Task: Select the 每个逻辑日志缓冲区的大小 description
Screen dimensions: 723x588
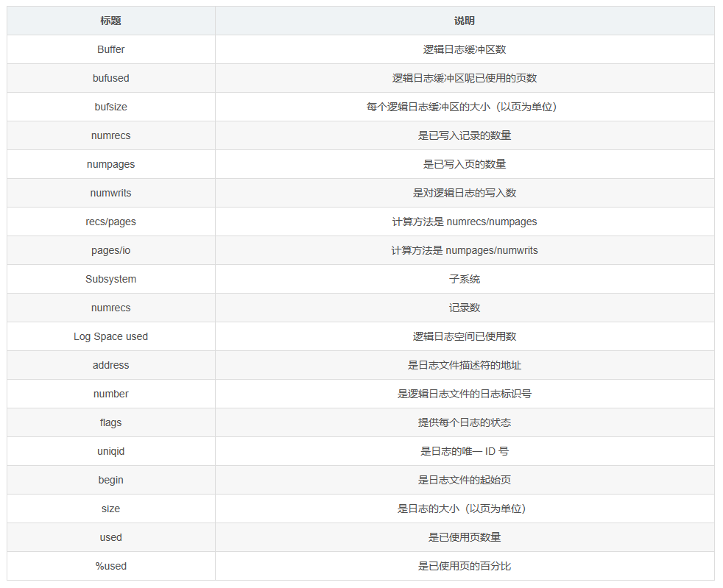Action: (465, 107)
